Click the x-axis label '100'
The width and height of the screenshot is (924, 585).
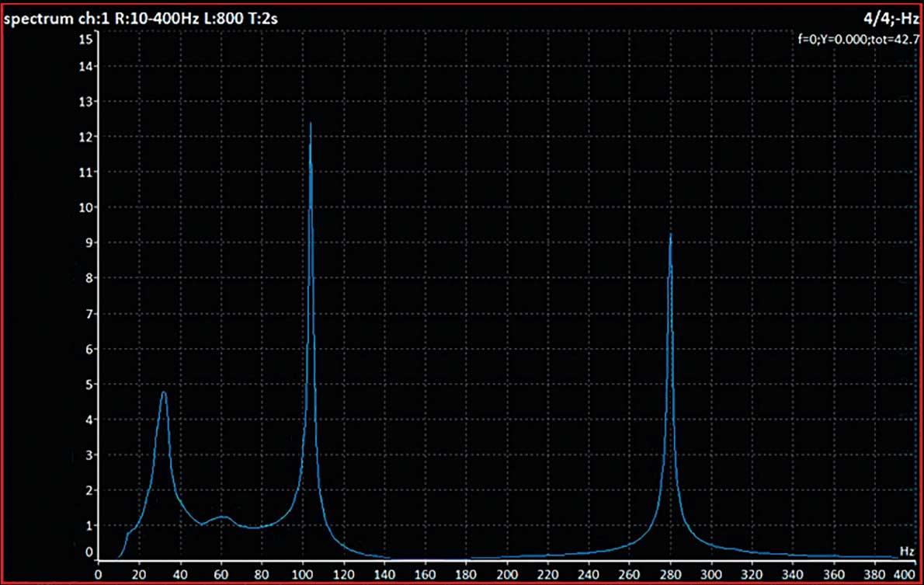click(x=302, y=574)
